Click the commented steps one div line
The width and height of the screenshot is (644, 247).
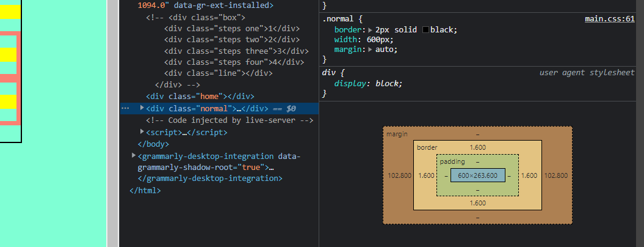(x=231, y=29)
